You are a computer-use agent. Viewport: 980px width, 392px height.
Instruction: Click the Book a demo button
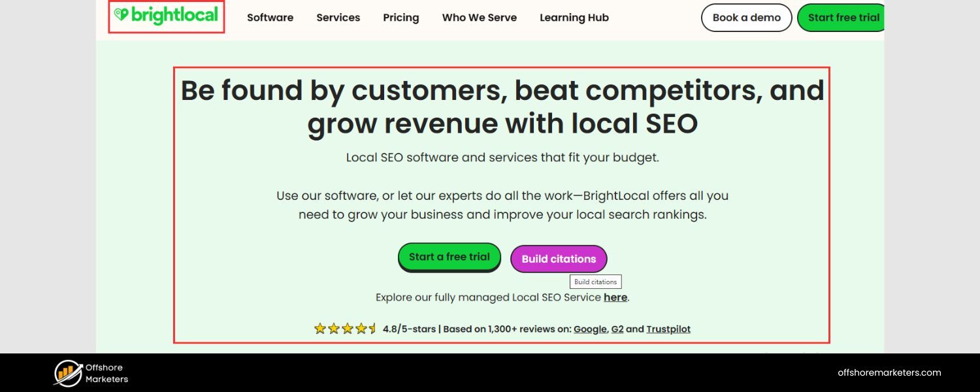(x=746, y=18)
